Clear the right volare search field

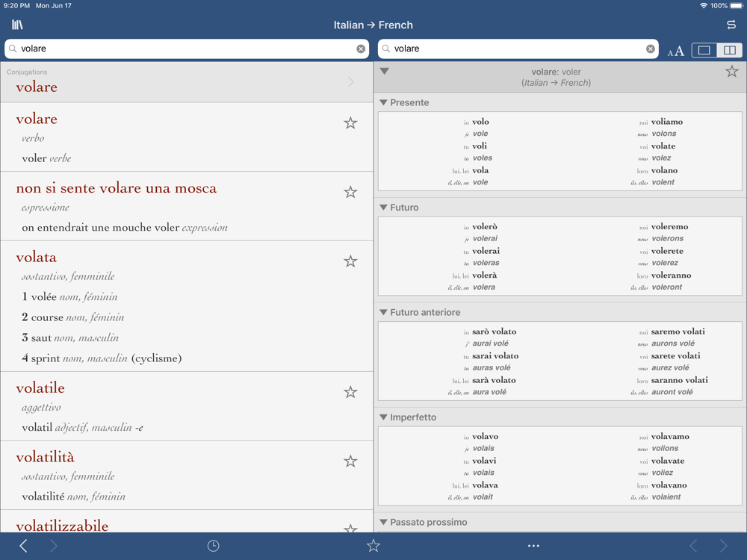click(x=651, y=49)
